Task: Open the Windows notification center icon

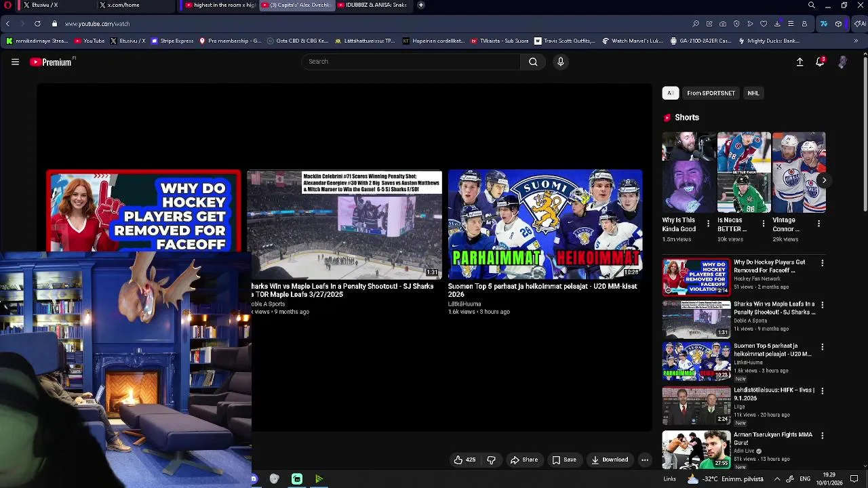Action: (854, 479)
